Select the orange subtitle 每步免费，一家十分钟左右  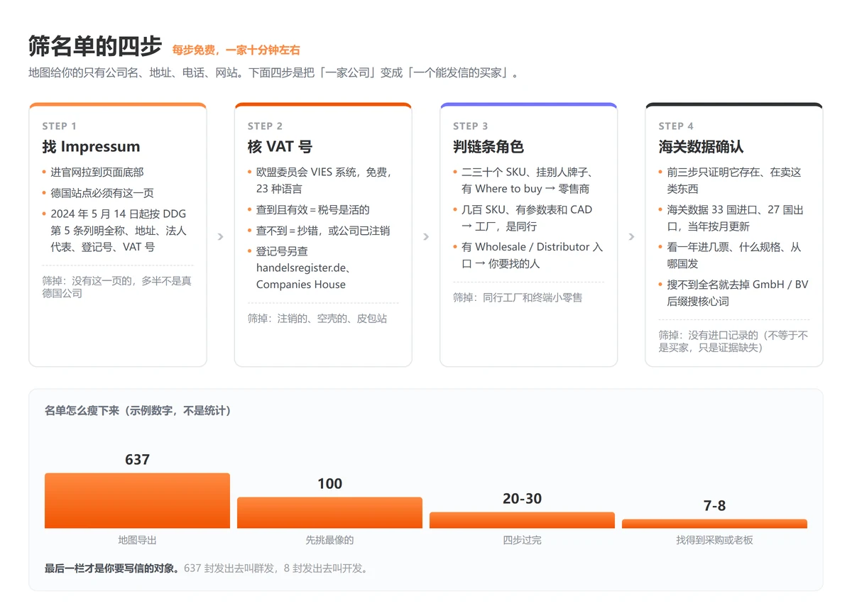click(236, 50)
